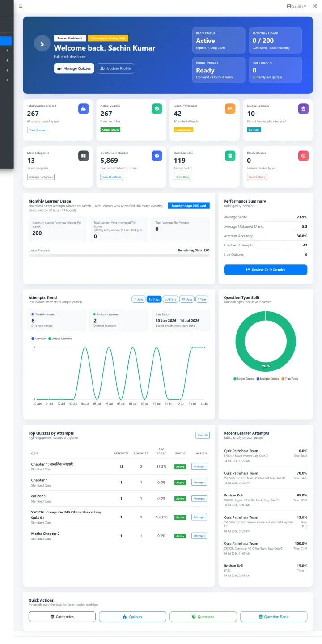Image resolution: width=322 pixels, height=644 pixels.
Task: Click the Questions in Quizzes question-mark icon
Action: [157, 155]
